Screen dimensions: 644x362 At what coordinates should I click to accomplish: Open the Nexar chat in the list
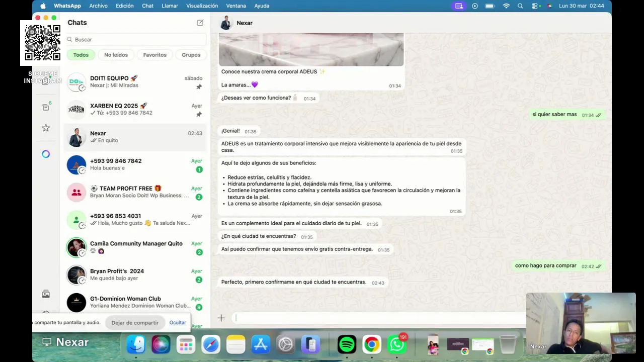click(x=135, y=137)
